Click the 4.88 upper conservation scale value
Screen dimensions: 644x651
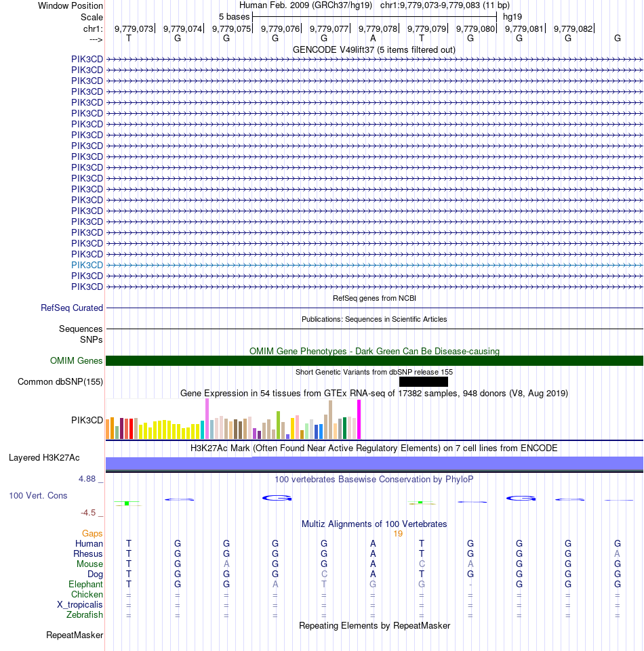[x=87, y=479]
